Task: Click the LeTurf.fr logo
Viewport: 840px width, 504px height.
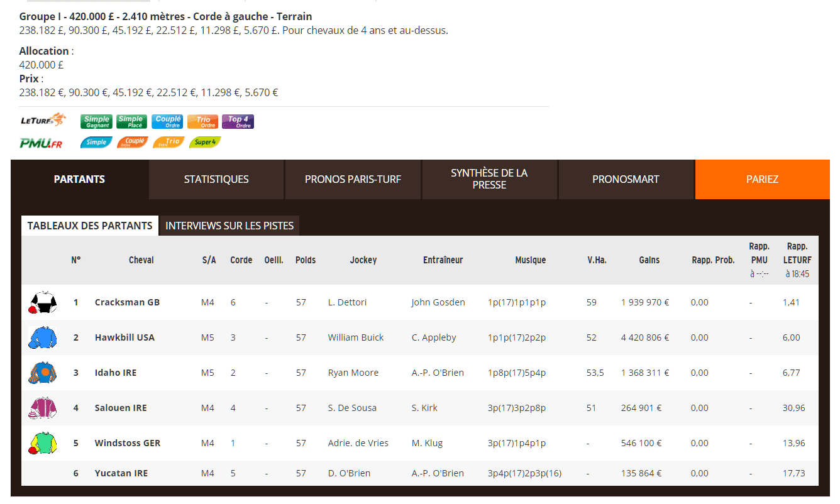Action: 42,119
